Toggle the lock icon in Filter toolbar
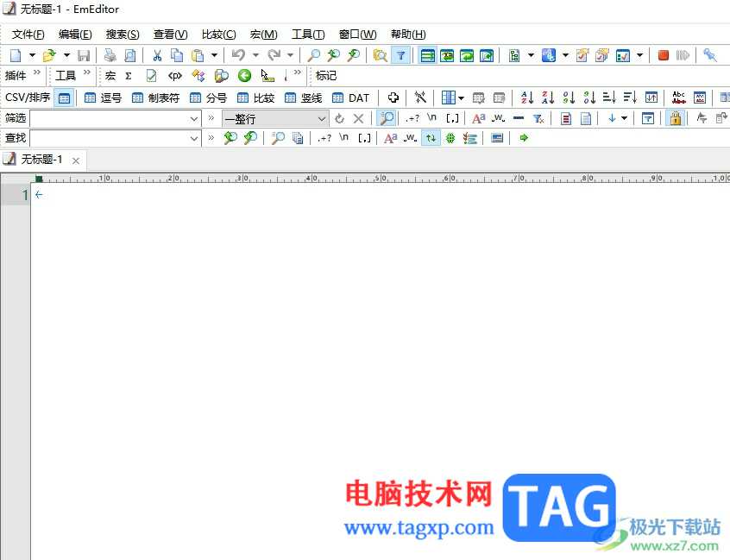The image size is (730, 560). coord(676,118)
